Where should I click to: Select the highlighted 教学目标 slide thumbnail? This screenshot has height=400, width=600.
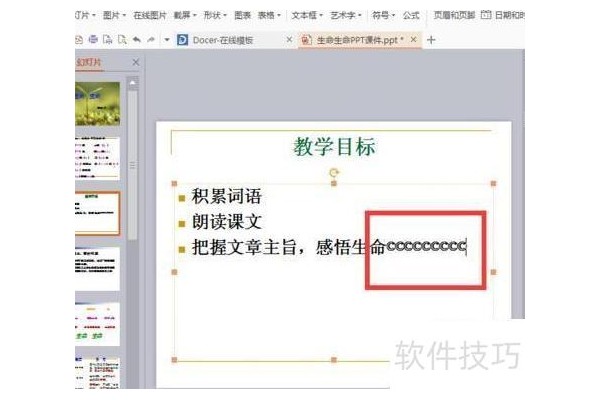pos(98,213)
